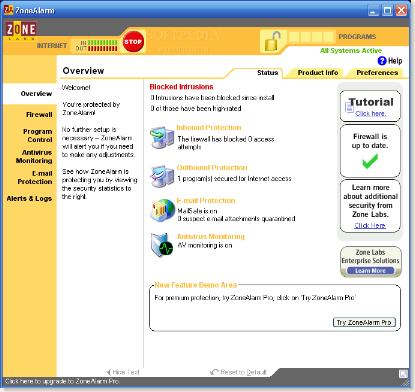Click the Inbound Protection heading
Screen dimensions: 415x392
pyautogui.click(x=209, y=128)
